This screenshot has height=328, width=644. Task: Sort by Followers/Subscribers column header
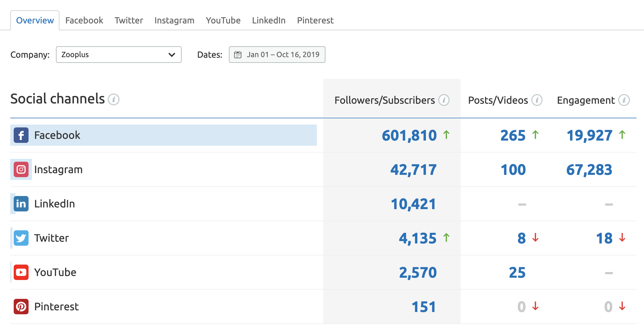point(385,100)
